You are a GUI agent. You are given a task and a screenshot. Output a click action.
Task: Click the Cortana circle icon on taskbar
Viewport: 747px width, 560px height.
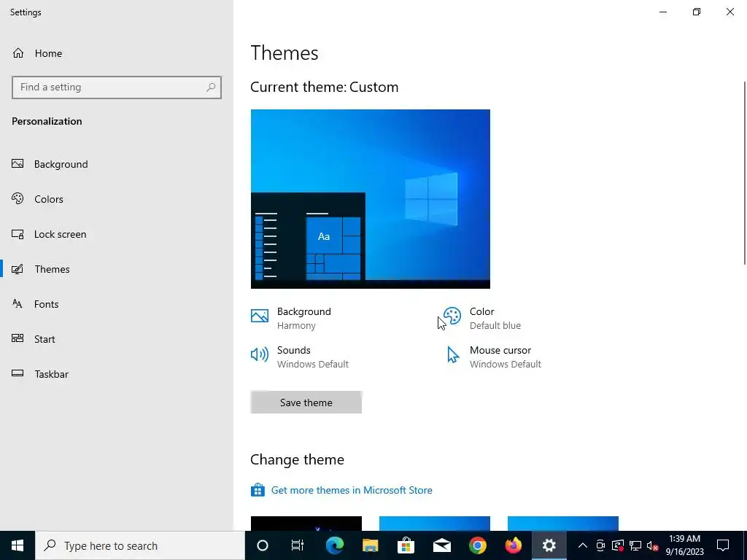pos(263,545)
